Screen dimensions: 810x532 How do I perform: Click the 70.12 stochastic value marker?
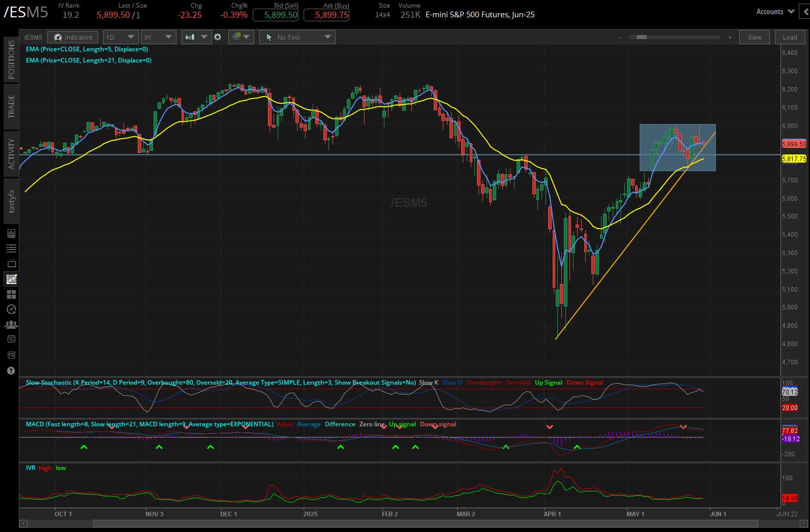point(790,392)
